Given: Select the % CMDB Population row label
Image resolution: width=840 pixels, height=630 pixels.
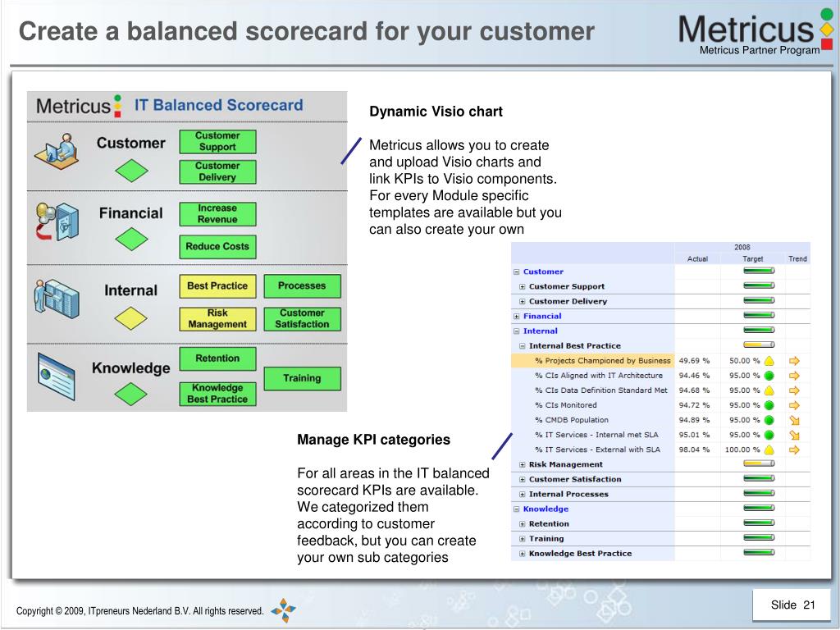Looking at the screenshot, I should coord(572,421).
